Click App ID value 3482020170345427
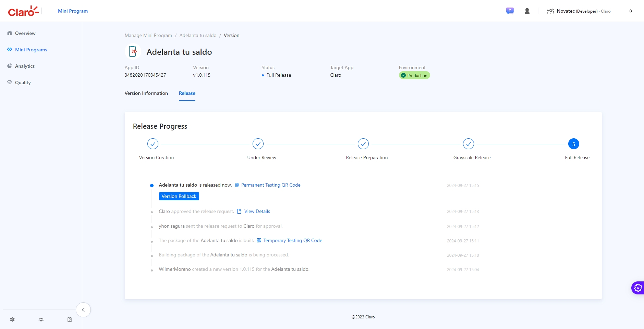This screenshot has height=329, width=644. pyautogui.click(x=145, y=75)
